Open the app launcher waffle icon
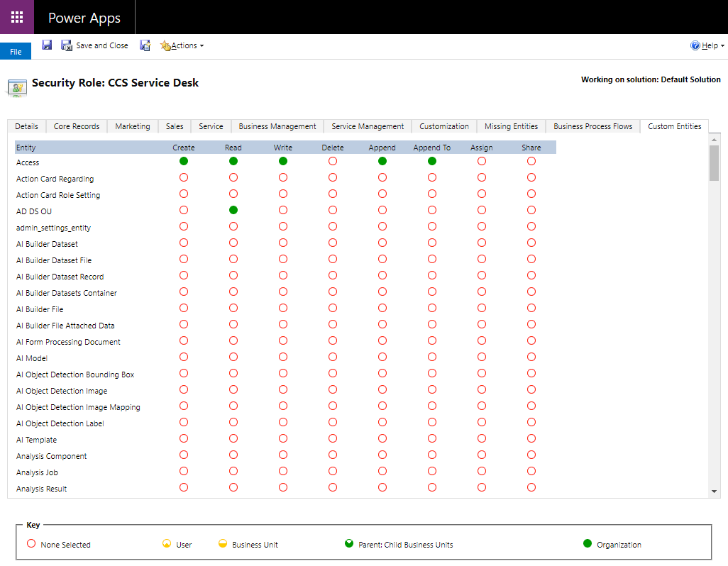The height and width of the screenshot is (566, 728). [17, 17]
